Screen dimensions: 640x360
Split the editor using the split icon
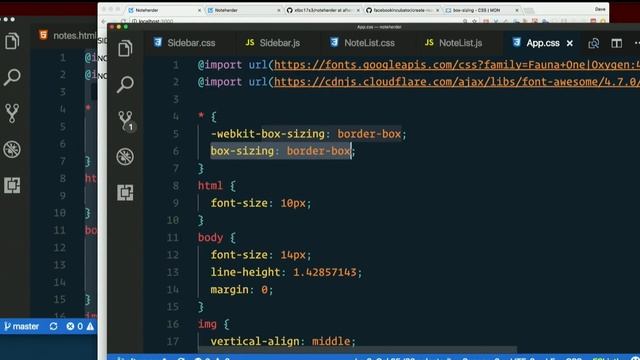616,43
